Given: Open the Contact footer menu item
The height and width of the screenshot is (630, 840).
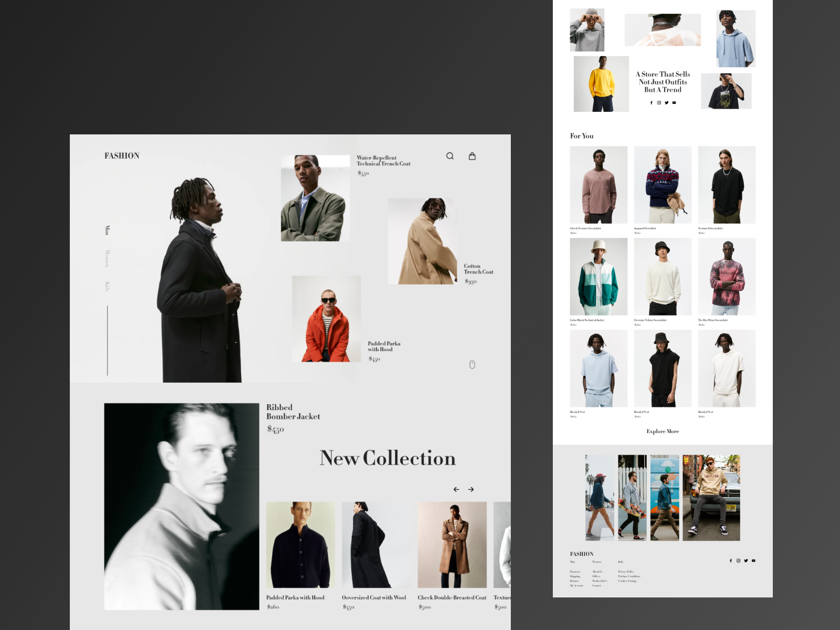Looking at the screenshot, I should 596,585.
